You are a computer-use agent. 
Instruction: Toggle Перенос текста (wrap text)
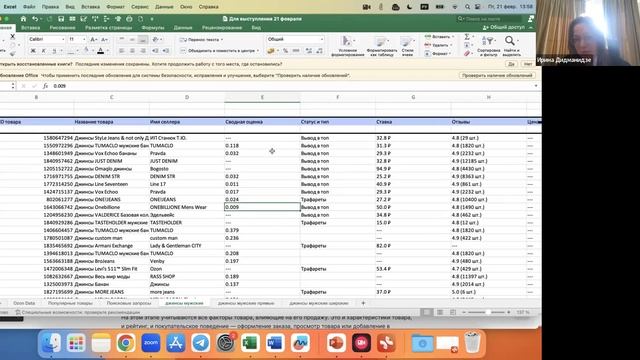pyautogui.click(x=201, y=40)
